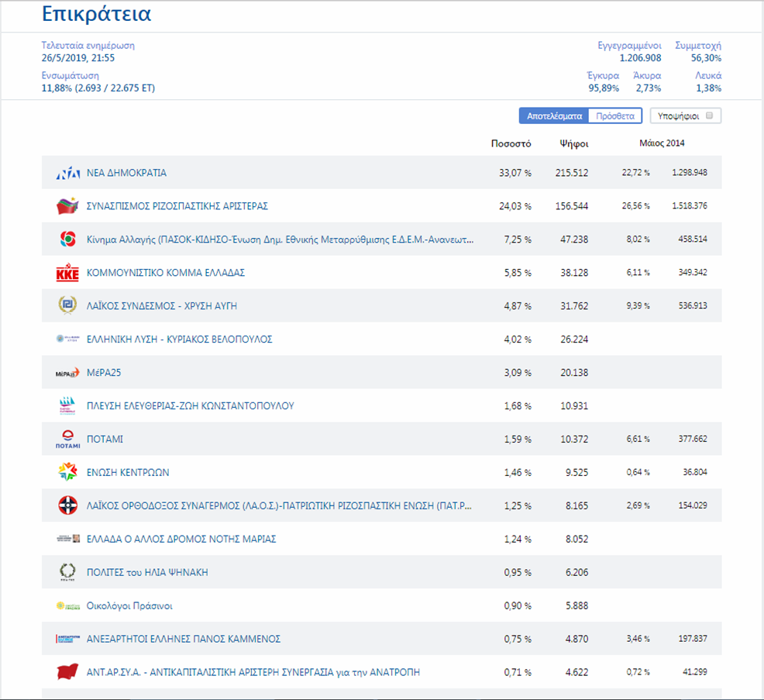Click the 24,03 % percentage value
This screenshot has width=764, height=700.
click(x=515, y=206)
